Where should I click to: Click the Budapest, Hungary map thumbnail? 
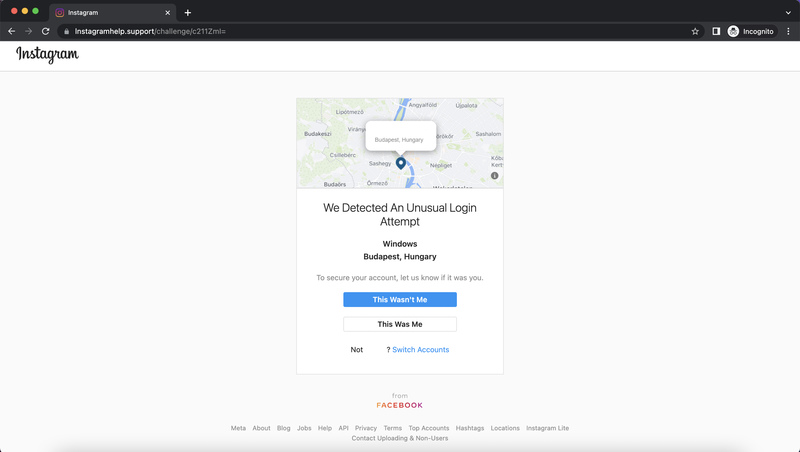[x=400, y=143]
